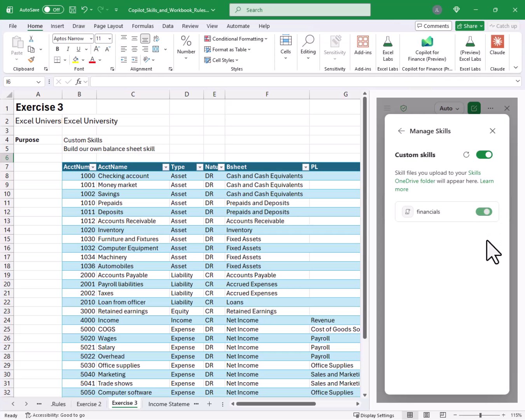Expand Format as Table menu

227,49
